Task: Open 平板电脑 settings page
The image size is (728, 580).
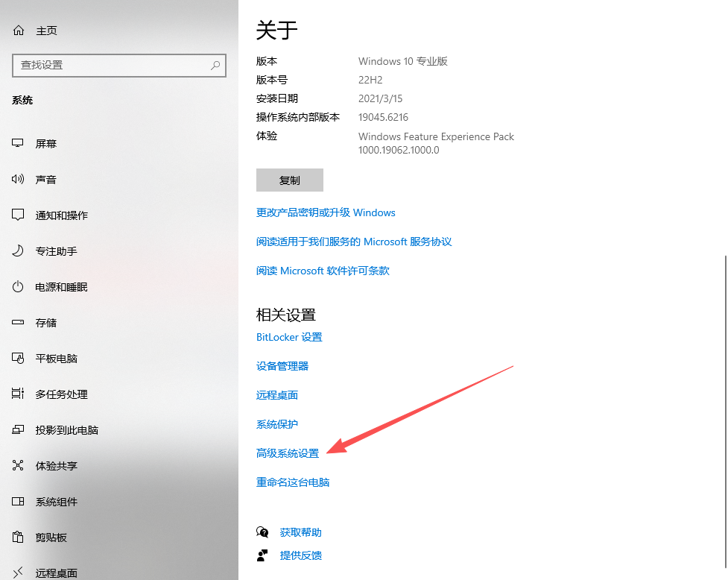Action: 56,359
